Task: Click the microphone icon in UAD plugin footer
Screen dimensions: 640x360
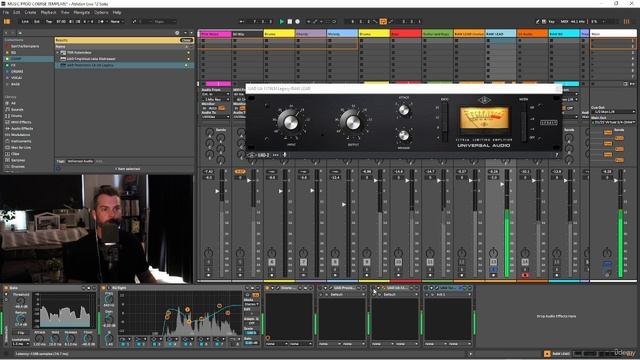Action: (285, 155)
